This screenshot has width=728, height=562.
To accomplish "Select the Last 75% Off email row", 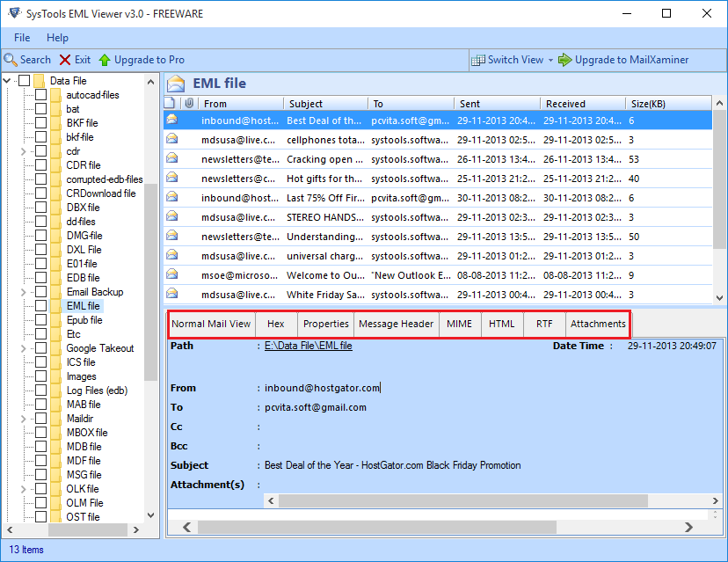I will (x=438, y=198).
